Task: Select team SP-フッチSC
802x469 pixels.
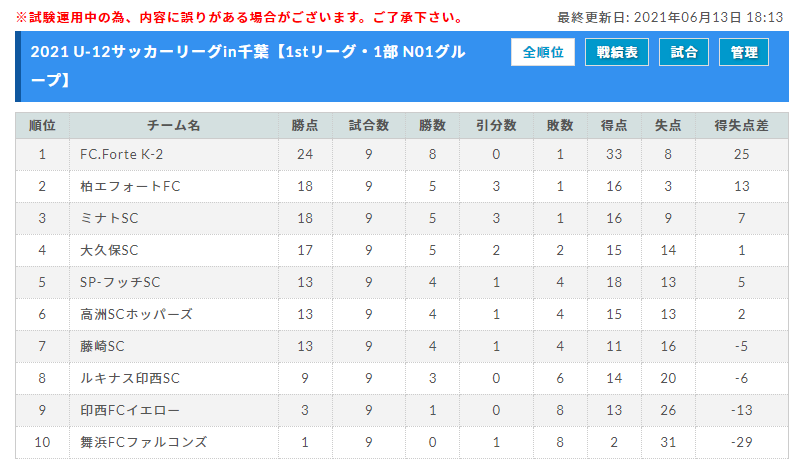Action: click(x=120, y=282)
